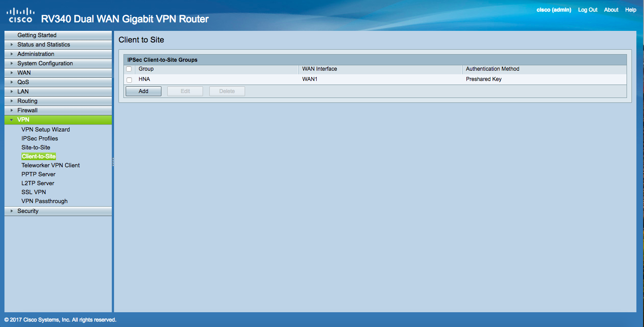Open the Administration menu
Screen dimensions: 644x327
click(58, 54)
